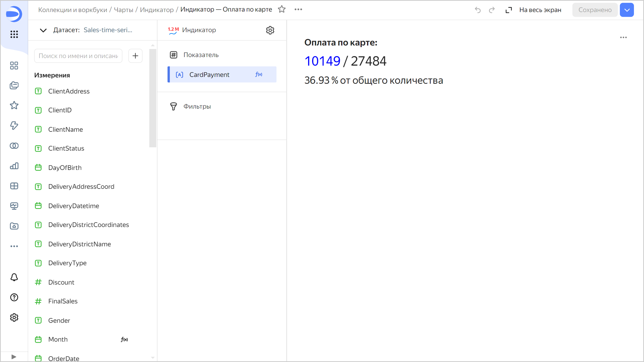
Task: Click formula icon on CardPayment field
Action: 259,74
